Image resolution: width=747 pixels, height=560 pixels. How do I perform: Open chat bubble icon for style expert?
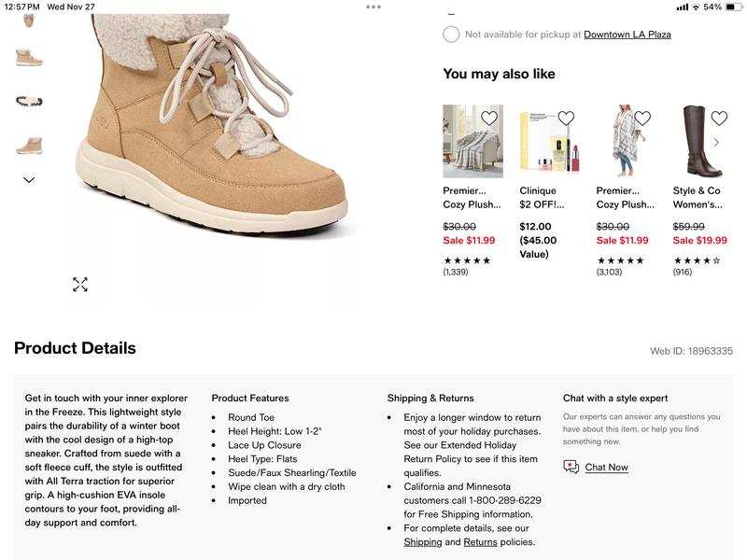[571, 467]
